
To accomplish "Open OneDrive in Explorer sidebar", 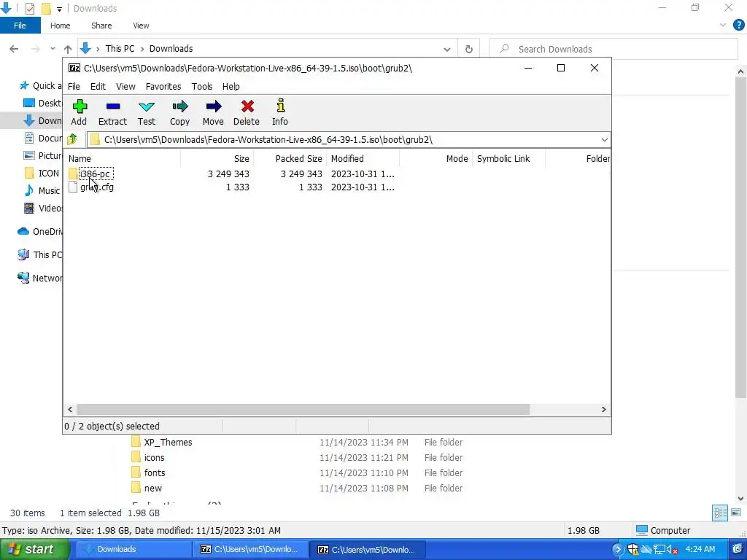I will [x=40, y=231].
